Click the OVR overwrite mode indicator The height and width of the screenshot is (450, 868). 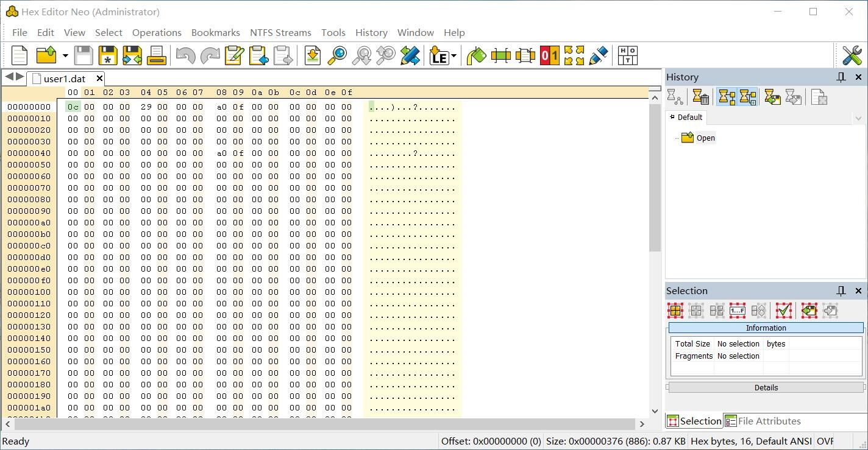click(825, 441)
